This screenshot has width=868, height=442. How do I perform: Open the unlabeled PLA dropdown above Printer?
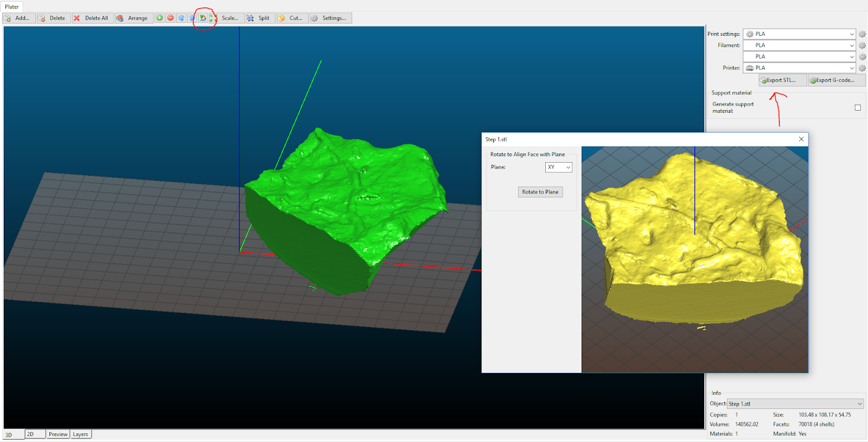point(799,57)
